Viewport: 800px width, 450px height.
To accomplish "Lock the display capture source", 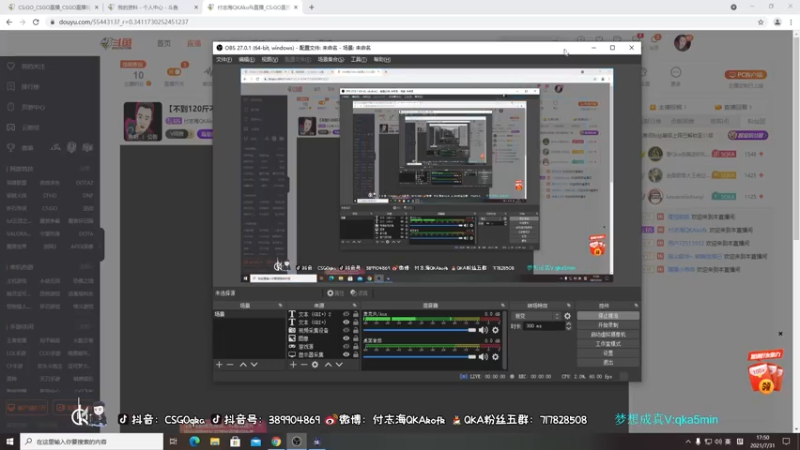I will pos(356,355).
